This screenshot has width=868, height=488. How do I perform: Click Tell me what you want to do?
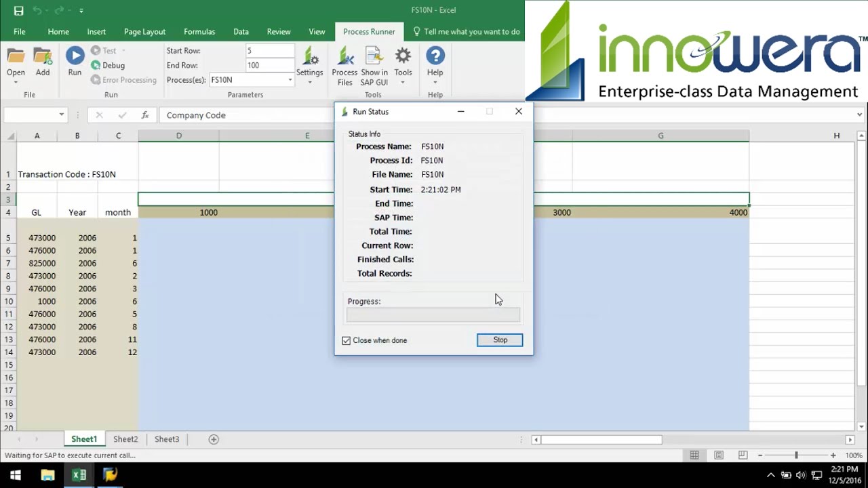coord(467,32)
